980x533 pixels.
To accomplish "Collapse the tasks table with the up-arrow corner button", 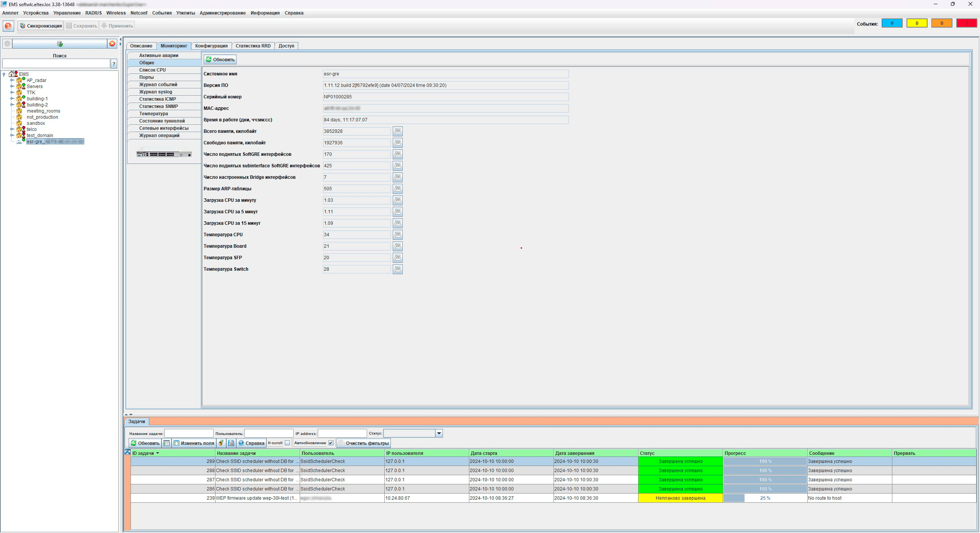I will click(128, 452).
